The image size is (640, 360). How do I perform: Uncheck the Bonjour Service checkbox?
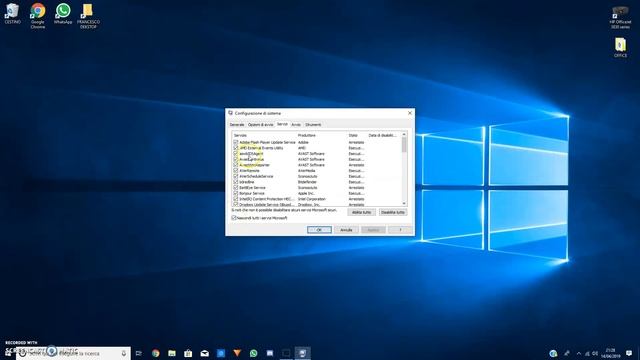pos(236,193)
